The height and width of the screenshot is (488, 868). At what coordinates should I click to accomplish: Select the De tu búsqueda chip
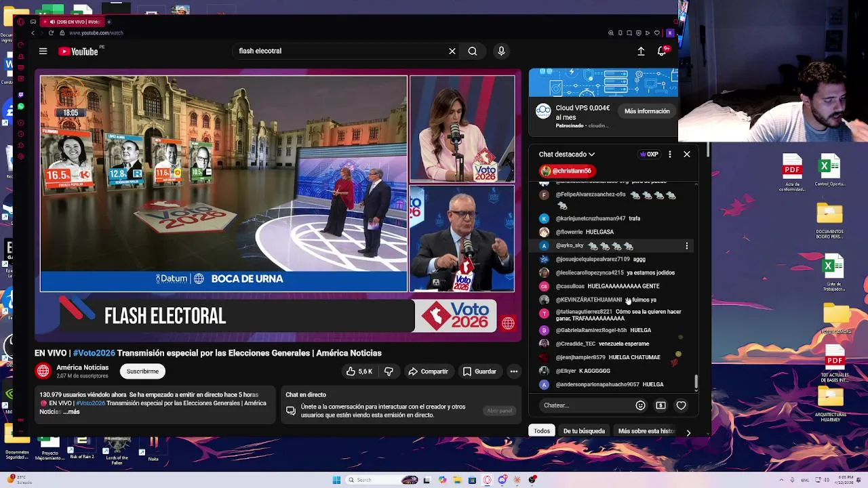point(584,431)
